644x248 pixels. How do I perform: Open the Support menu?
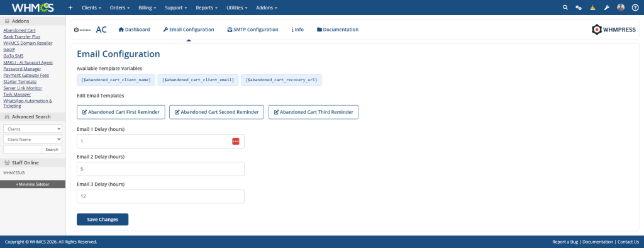coord(176,8)
